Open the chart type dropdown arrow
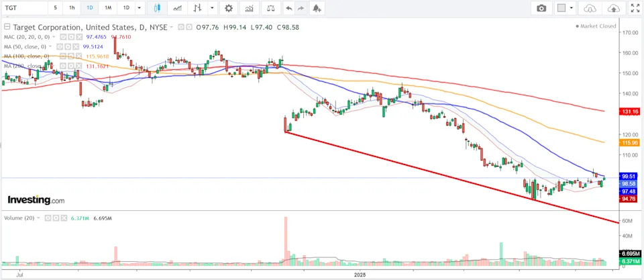Image resolution: width=644 pixels, height=280 pixels. click(x=213, y=8)
